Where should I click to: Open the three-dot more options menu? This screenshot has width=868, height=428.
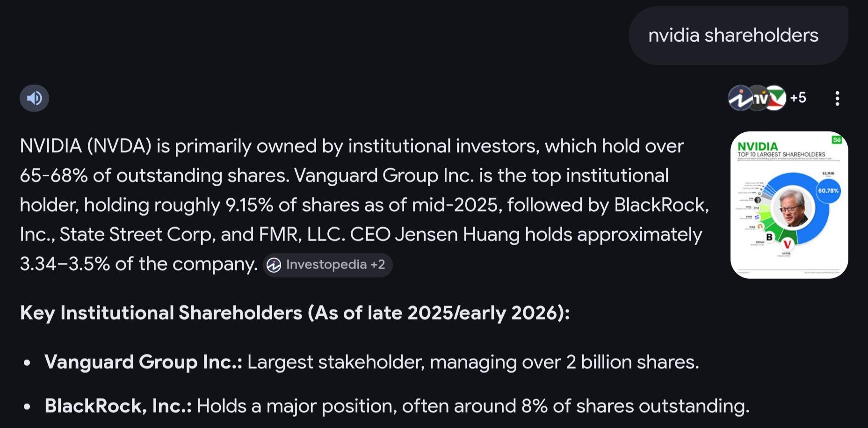point(837,98)
